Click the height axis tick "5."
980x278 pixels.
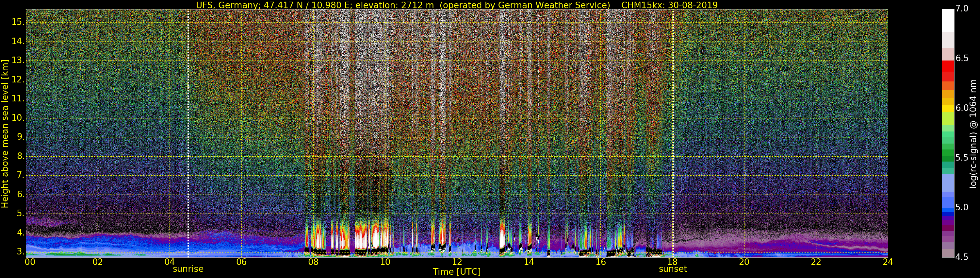[x=21, y=214]
